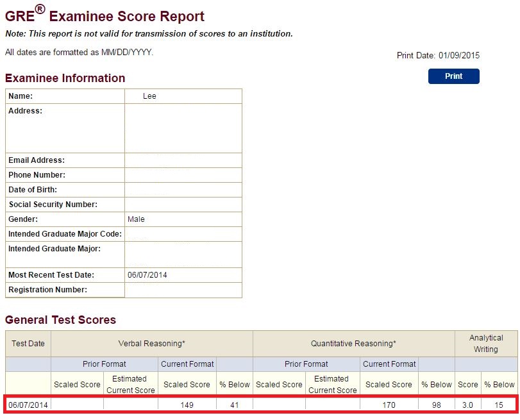The height and width of the screenshot is (420, 520).
Task: Click the Quantitative percent below value 98
Action: pos(437,405)
